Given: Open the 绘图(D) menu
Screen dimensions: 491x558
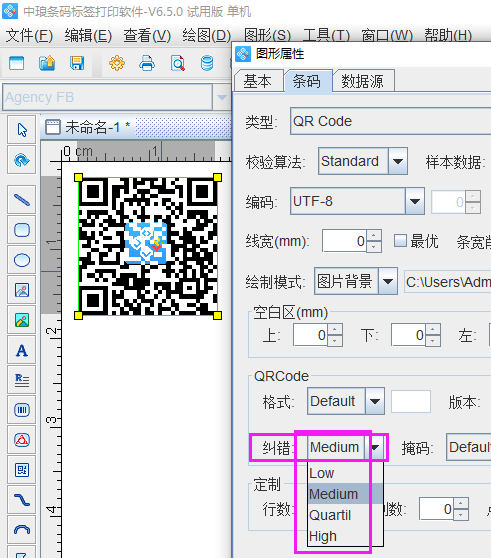Looking at the screenshot, I should 207,36.
